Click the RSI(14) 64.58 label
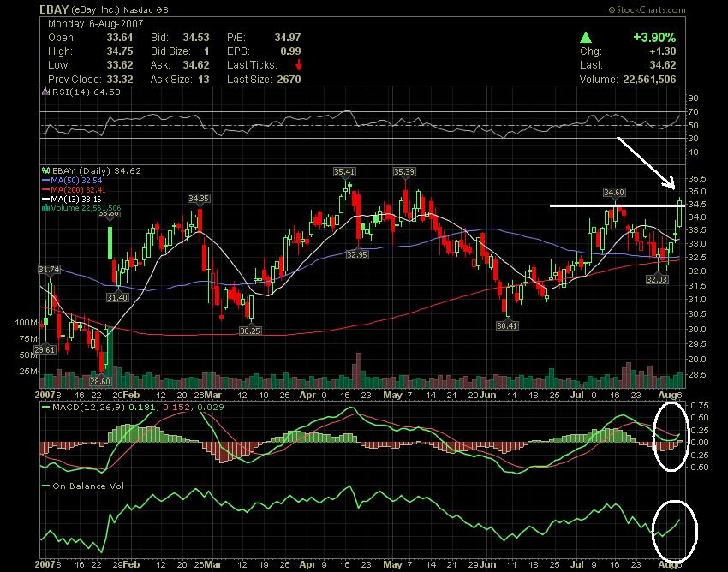Image resolution: width=728 pixels, height=572 pixels. [x=86, y=92]
